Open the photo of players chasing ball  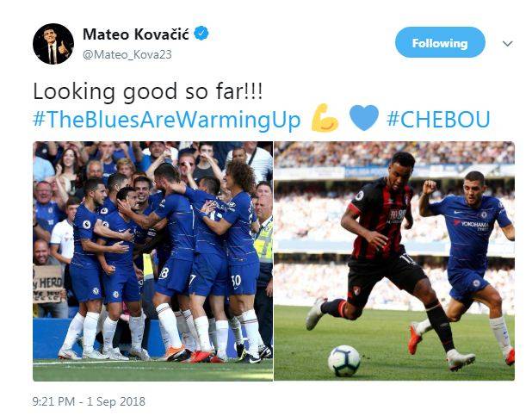point(394,261)
